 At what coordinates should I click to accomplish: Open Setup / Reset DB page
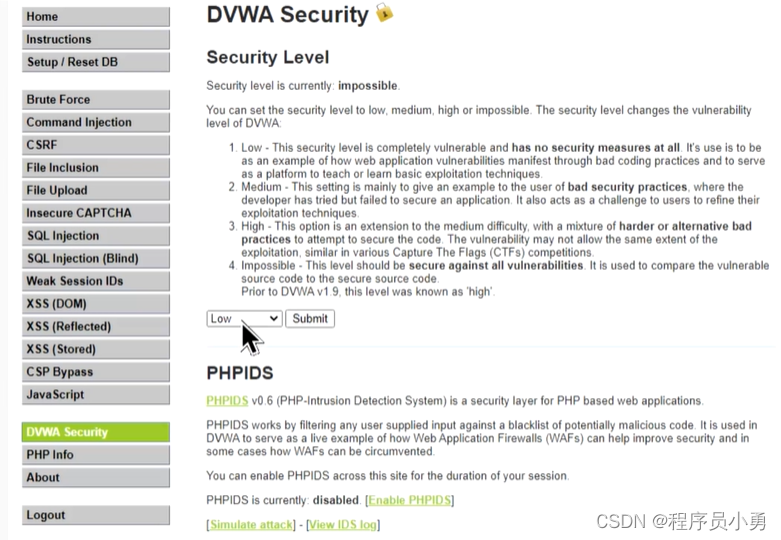pos(95,62)
